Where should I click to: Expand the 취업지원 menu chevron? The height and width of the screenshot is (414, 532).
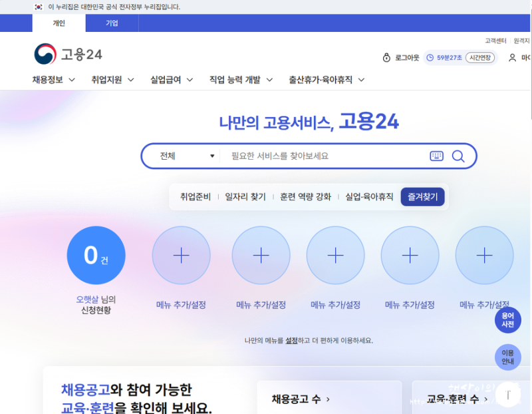(130, 80)
